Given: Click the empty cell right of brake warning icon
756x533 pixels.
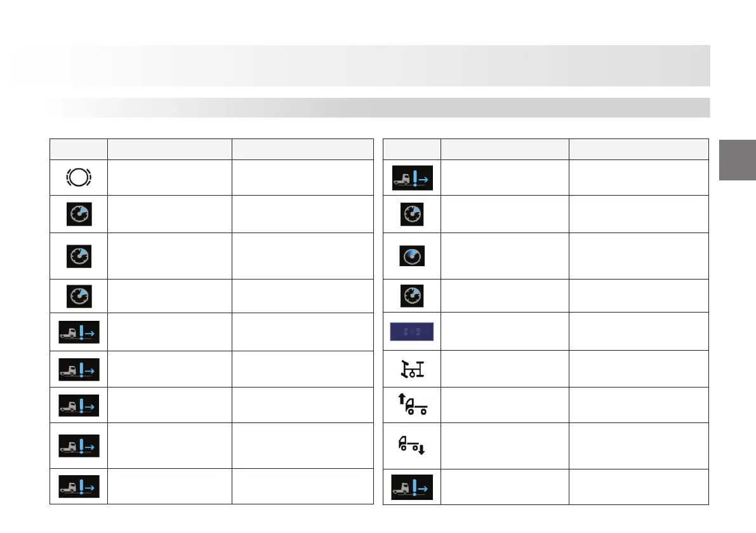Looking at the screenshot, I should (x=169, y=177).
